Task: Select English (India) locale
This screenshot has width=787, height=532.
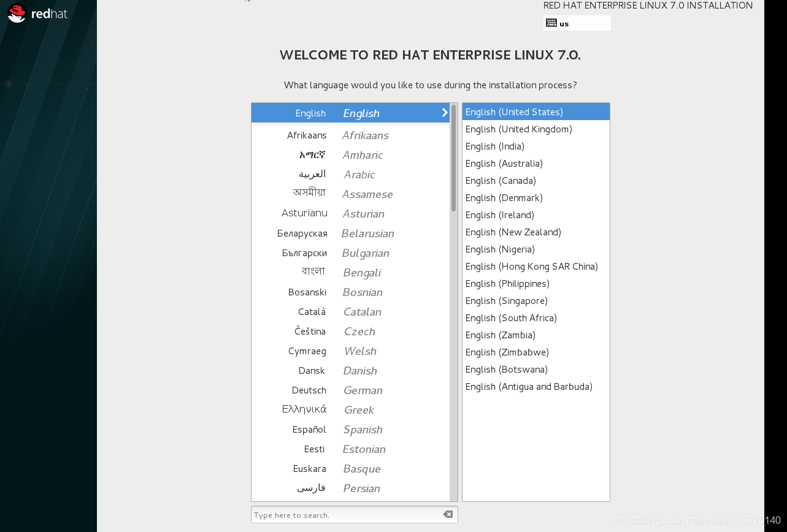Action: pyautogui.click(x=536, y=146)
